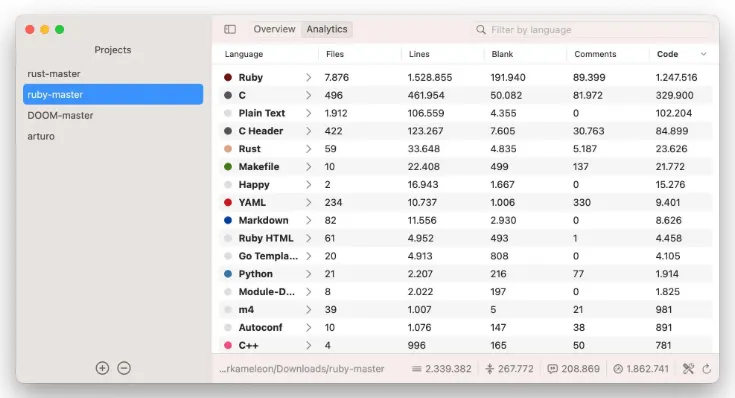Click the pink C++ color dot
Image resolution: width=735 pixels, height=398 pixels.
(x=228, y=345)
